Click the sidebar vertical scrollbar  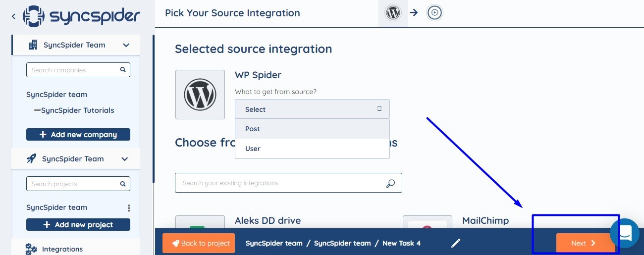[x=154, y=109]
